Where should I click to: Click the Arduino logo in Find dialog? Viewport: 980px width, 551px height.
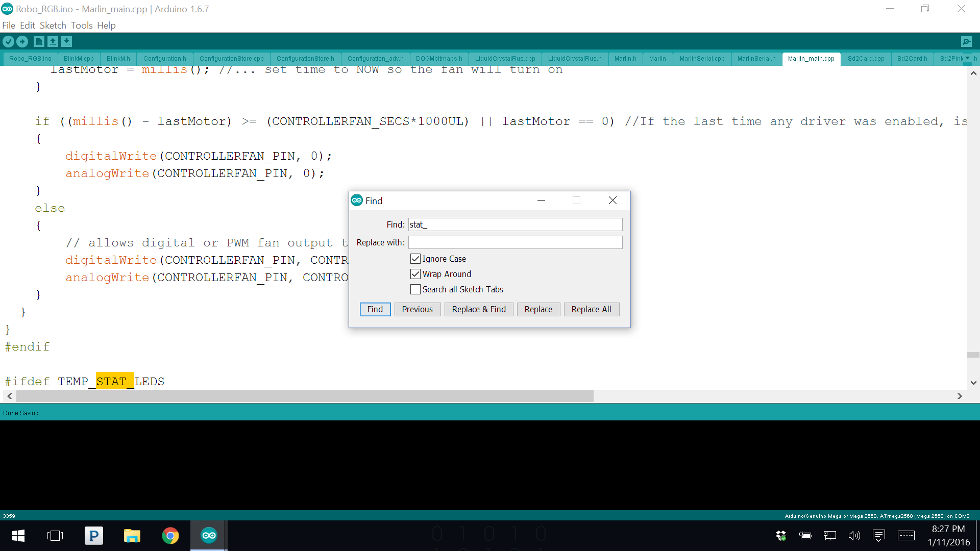tap(357, 201)
